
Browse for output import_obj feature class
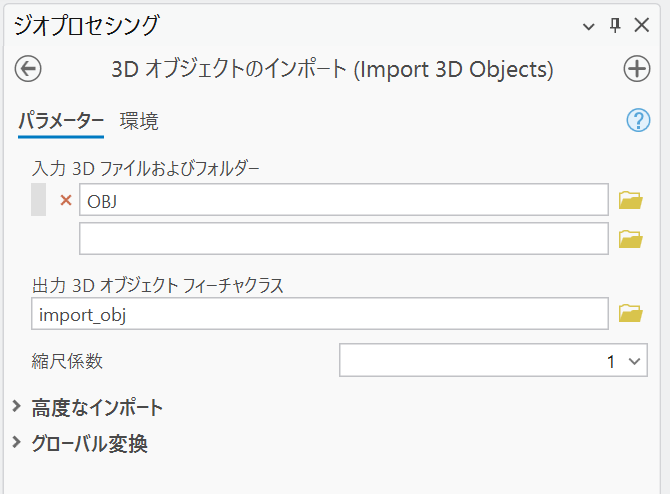(x=630, y=314)
